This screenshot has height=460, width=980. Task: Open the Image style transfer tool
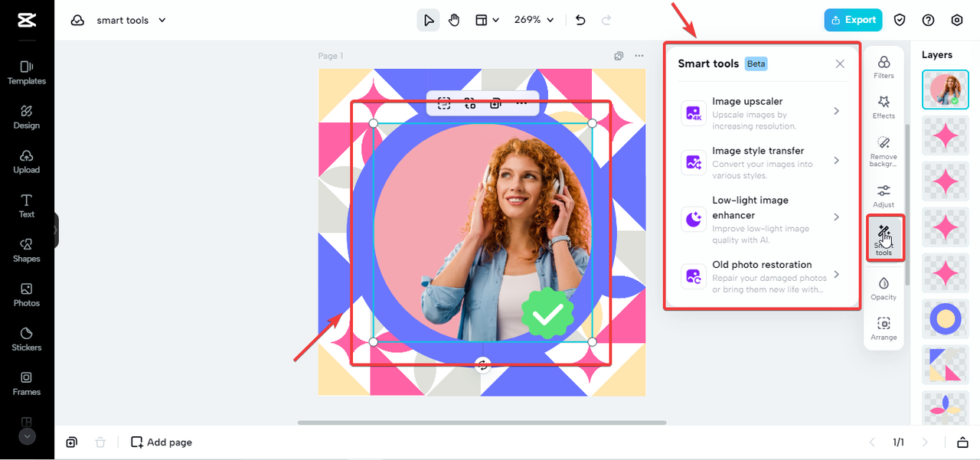(x=763, y=162)
